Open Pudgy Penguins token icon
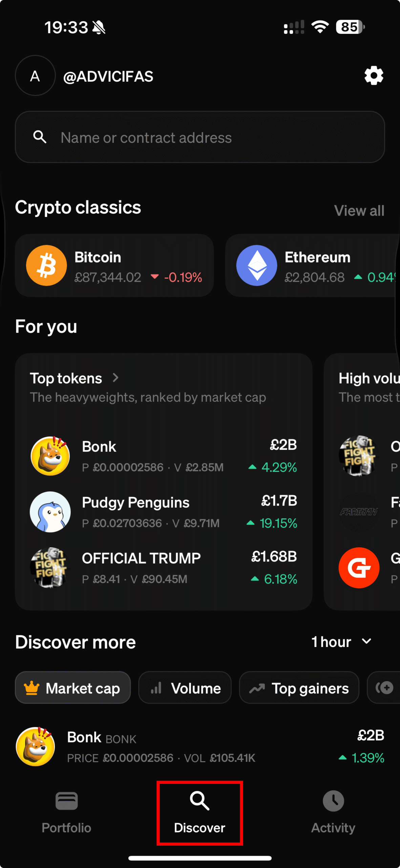Viewport: 400px width, 868px height. click(50, 512)
